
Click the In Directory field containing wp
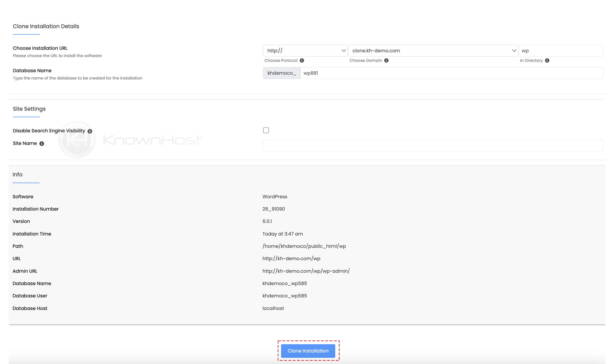click(x=561, y=50)
